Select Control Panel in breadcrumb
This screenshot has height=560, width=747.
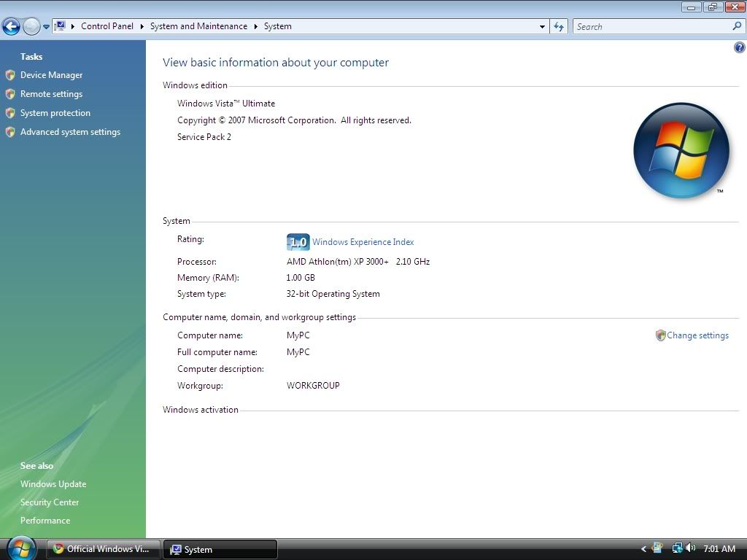107,26
